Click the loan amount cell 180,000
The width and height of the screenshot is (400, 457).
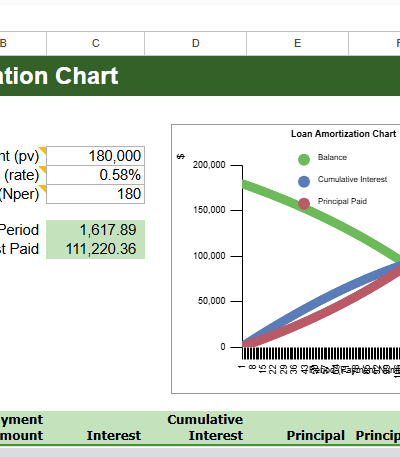pyautogui.click(x=96, y=156)
